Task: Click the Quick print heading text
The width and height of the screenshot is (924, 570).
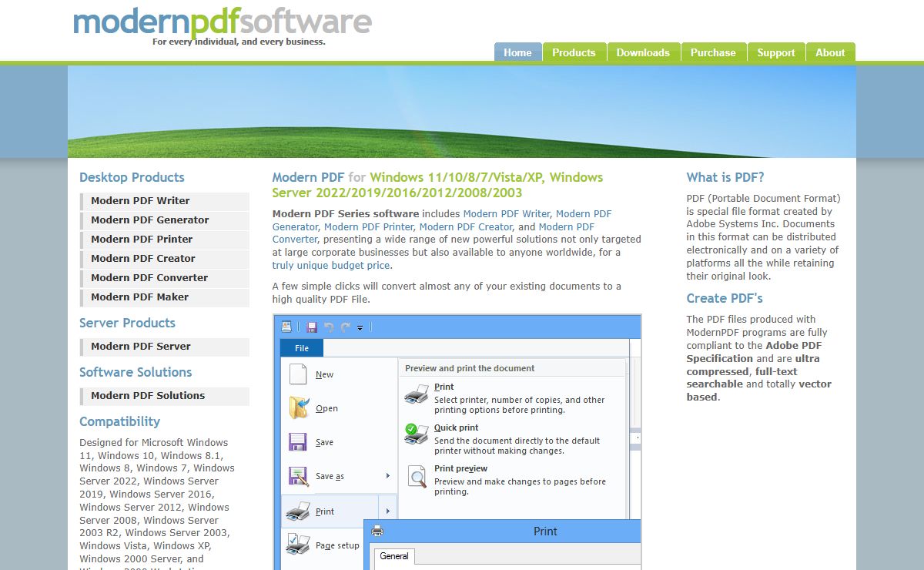Action: [456, 427]
